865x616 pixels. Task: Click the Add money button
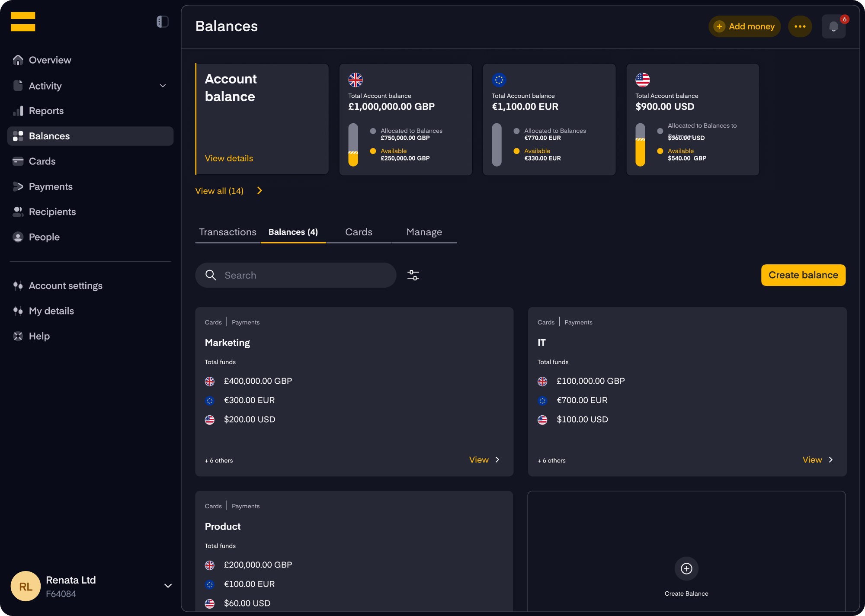744,26
